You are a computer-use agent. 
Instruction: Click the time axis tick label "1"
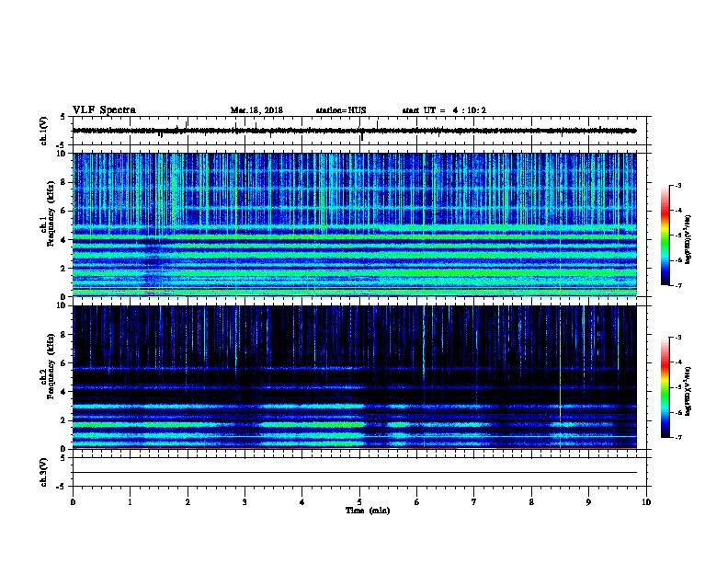click(130, 502)
